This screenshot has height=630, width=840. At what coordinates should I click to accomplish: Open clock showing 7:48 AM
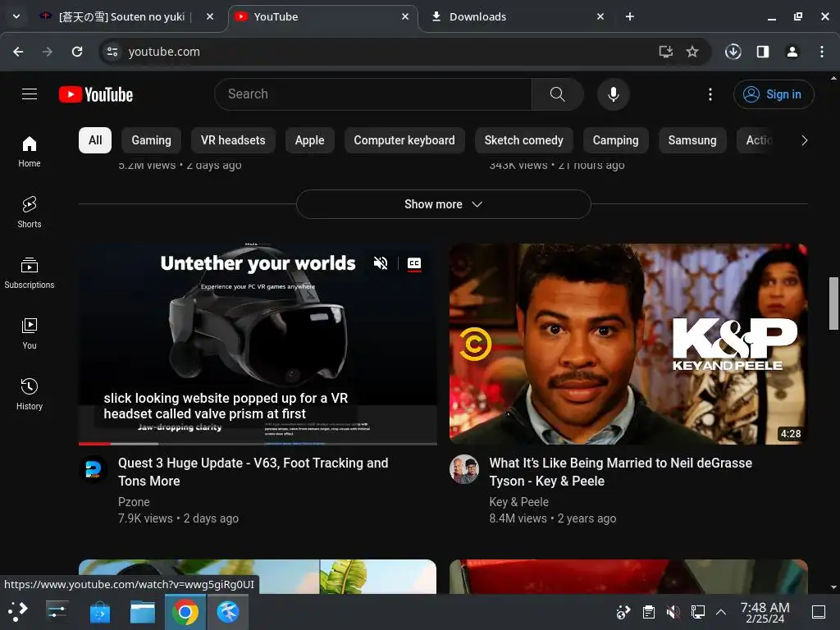765,612
